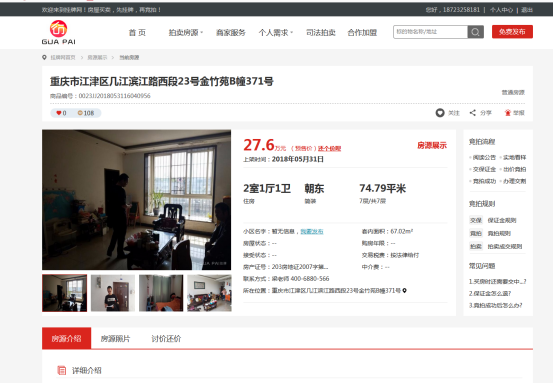Click the 关注 follow heart icon
The height and width of the screenshot is (384, 553).
(440, 113)
